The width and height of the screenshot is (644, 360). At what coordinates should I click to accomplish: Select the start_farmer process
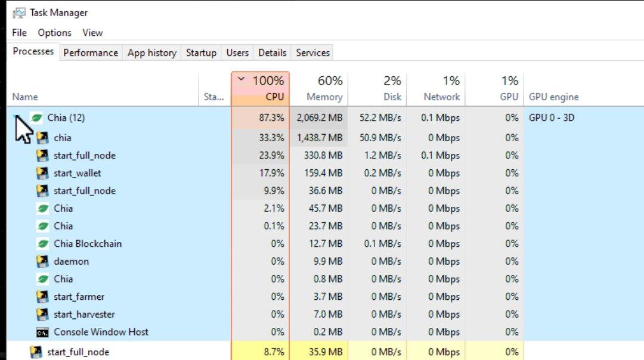click(326, 297)
